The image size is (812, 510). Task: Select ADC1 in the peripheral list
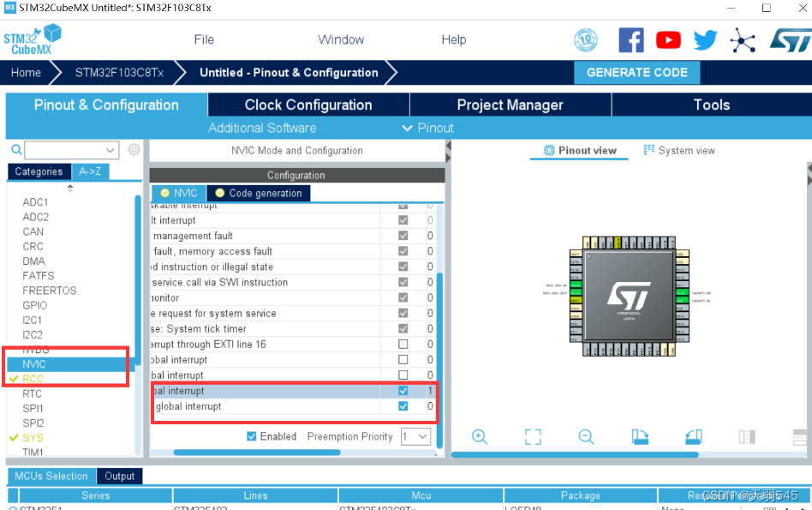[x=35, y=202]
